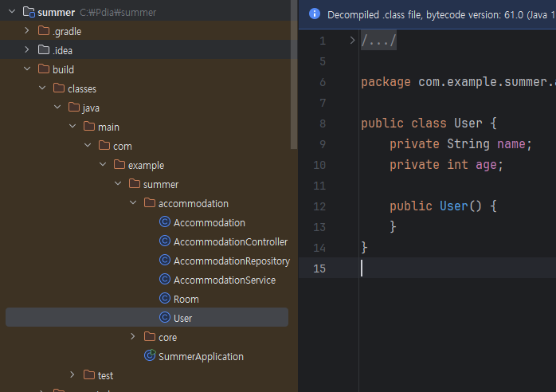Expand the .idea folder chevron

27,50
